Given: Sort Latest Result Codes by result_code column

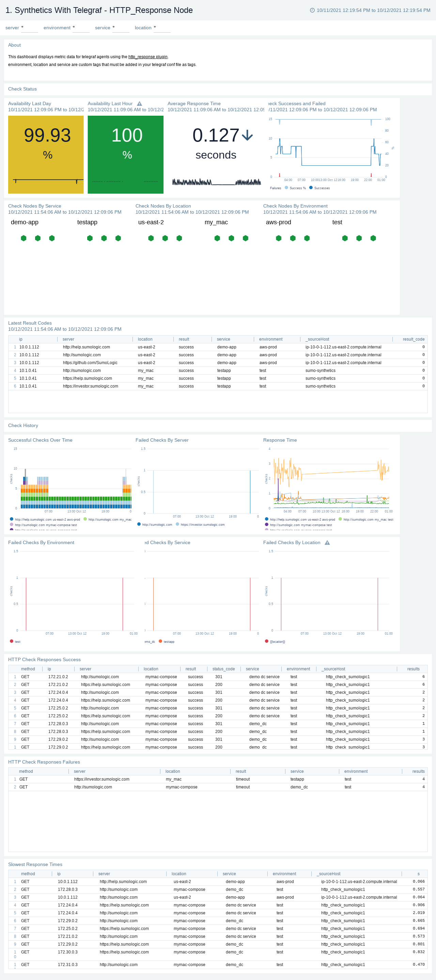Looking at the screenshot, I should pyautogui.click(x=414, y=339).
